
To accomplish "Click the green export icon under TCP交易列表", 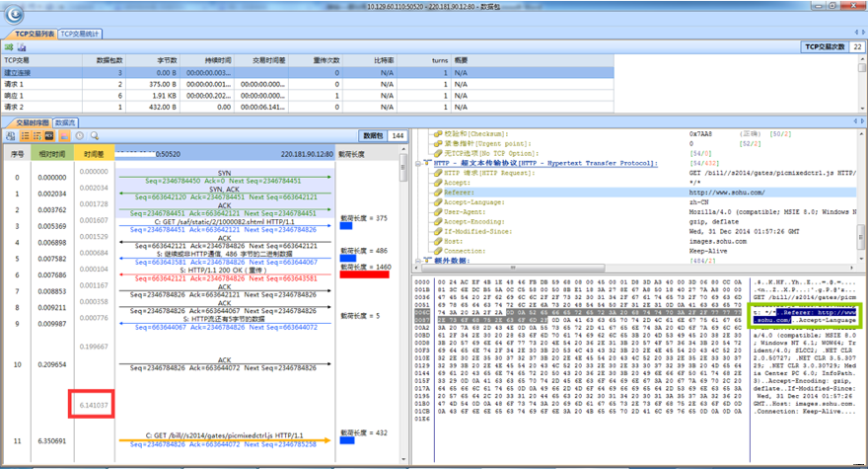I will tap(9, 46).
